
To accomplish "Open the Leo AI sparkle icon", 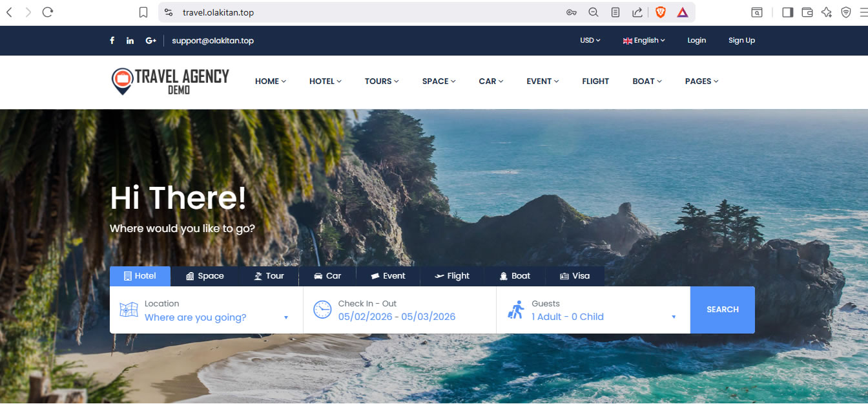I will pos(827,12).
